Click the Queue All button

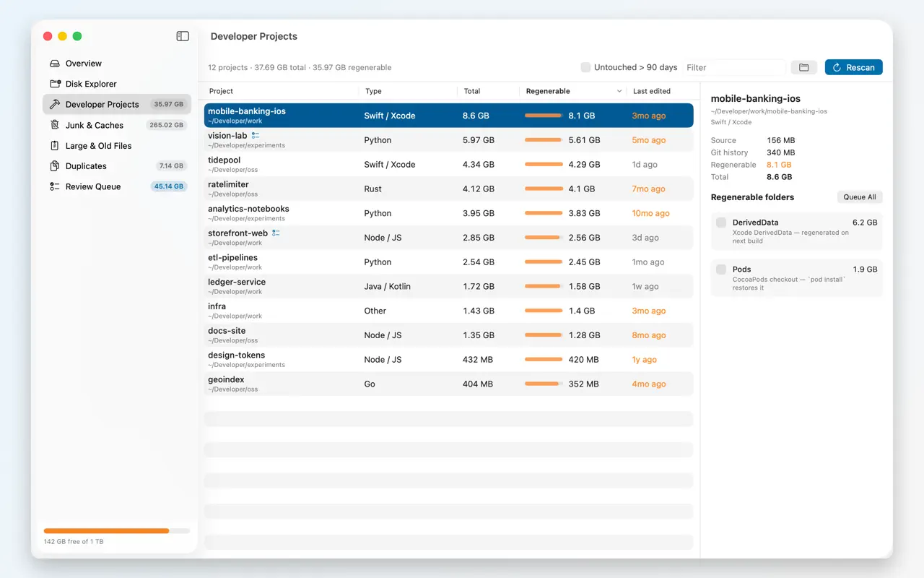coord(860,197)
